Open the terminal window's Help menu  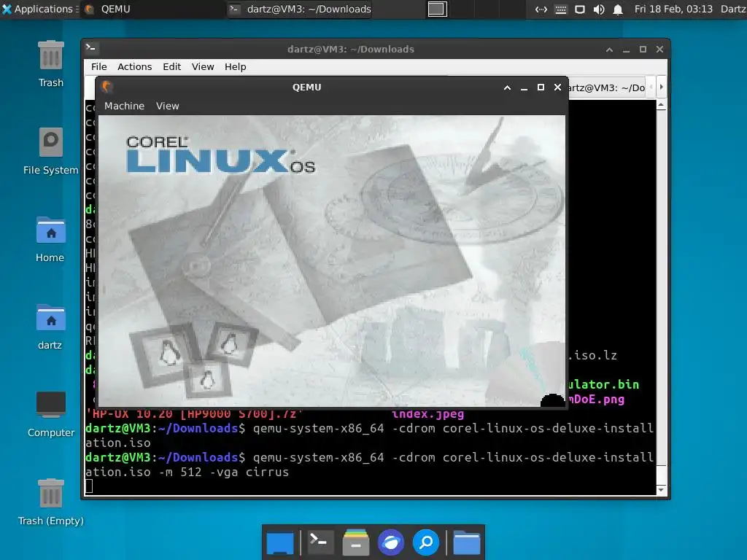[236, 66]
